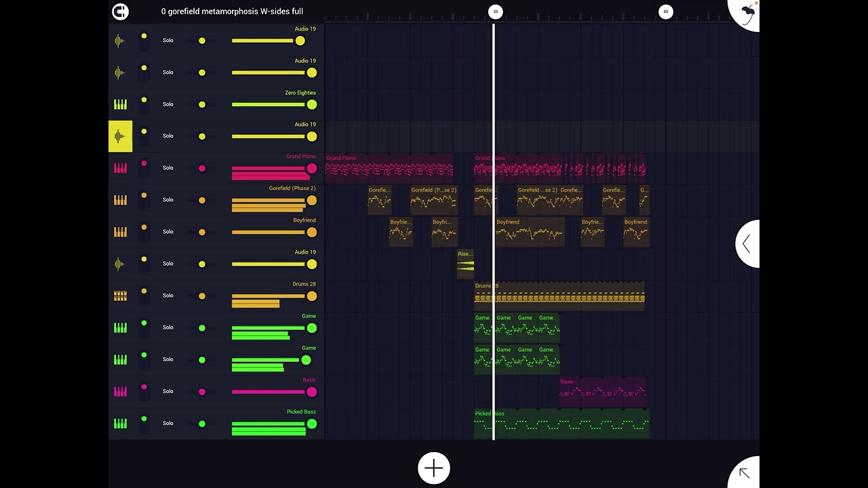
Task: Jump to bar 65 timeline marker
Action: pyautogui.click(x=665, y=12)
